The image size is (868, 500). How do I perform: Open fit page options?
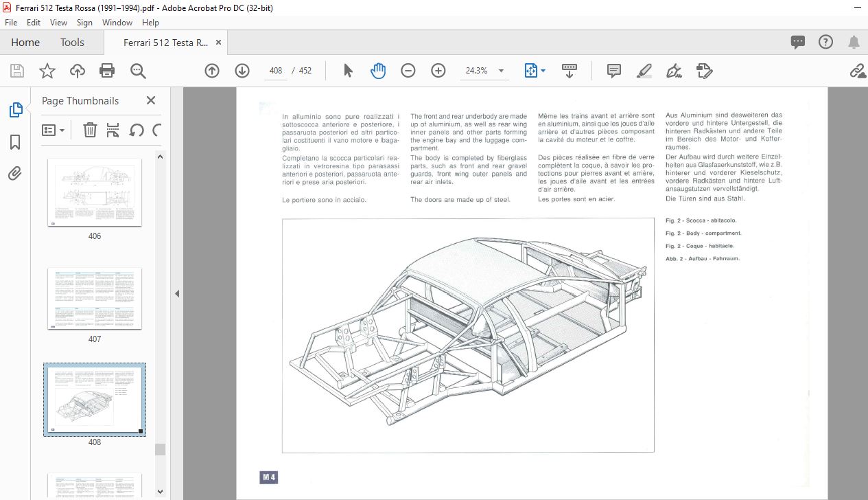pyautogui.click(x=535, y=71)
